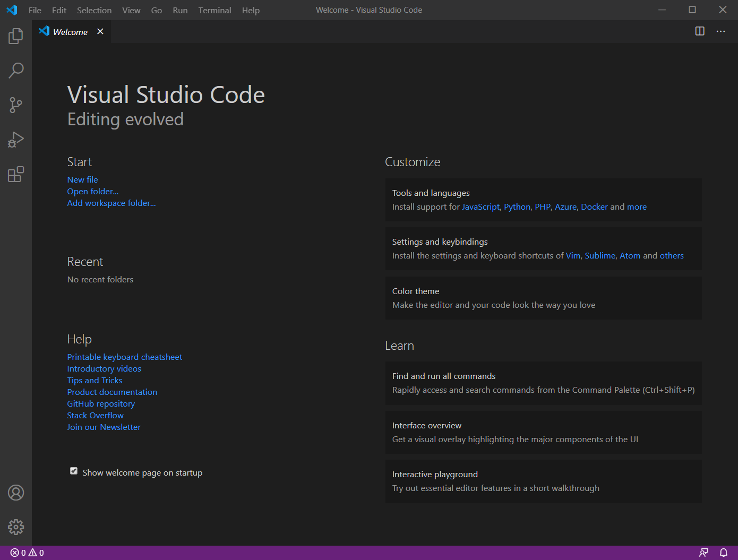Minimize the Visual Studio Code window
Screen dimensions: 738x560
click(662, 10)
